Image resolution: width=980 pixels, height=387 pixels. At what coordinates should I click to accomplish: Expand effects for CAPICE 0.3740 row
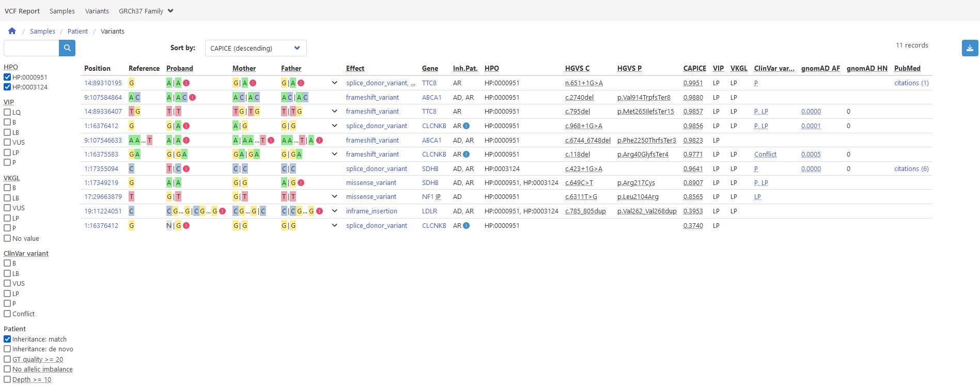pos(334,225)
